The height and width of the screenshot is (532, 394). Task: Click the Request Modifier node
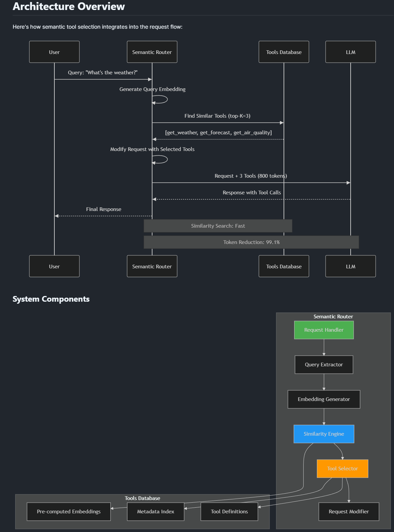(x=349, y=512)
